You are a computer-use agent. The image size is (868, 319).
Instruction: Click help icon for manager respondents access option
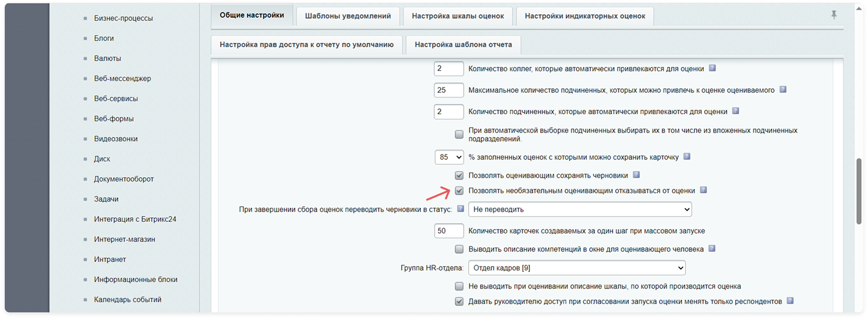[790, 301]
